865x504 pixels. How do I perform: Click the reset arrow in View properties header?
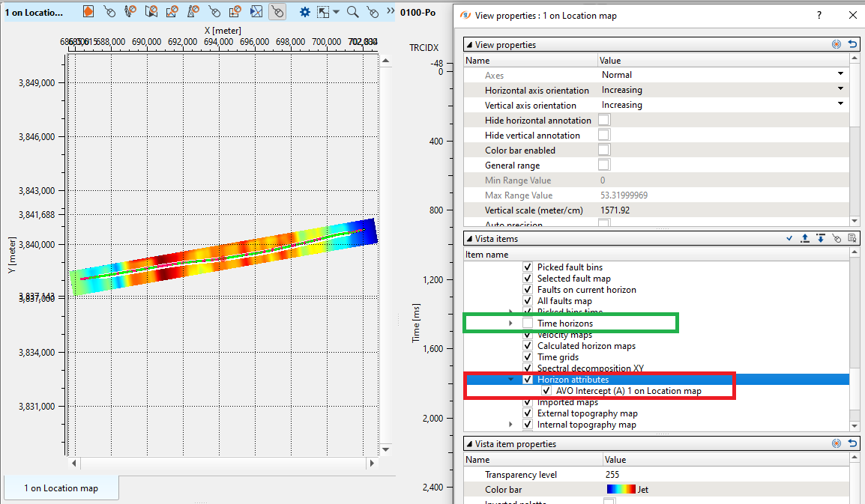(852, 44)
